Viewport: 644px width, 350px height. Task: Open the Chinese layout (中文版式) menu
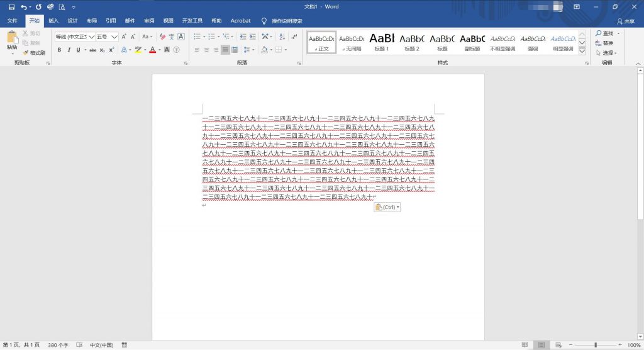[266, 37]
